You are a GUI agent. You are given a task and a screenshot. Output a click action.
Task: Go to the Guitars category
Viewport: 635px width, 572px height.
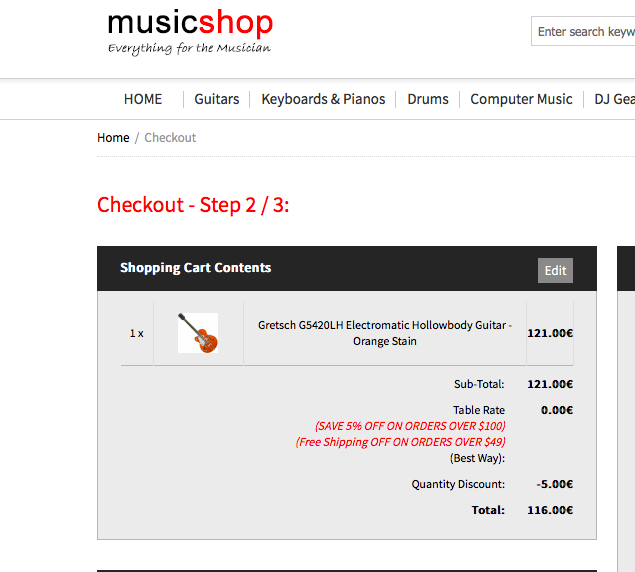point(217,99)
